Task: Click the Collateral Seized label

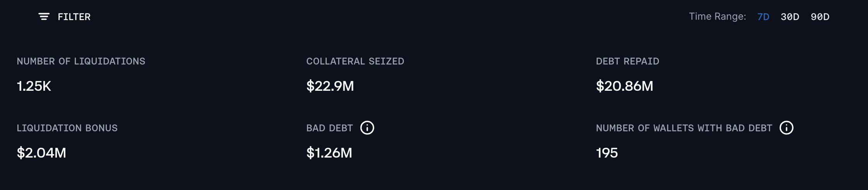Action: 355,61
